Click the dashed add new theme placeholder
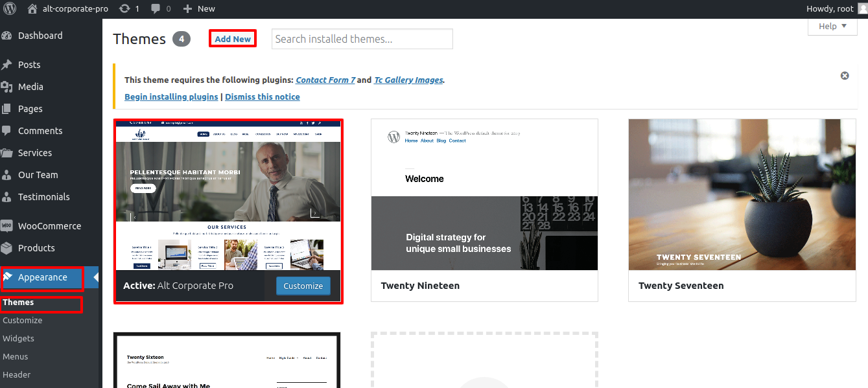This screenshot has height=388, width=868. pos(484,361)
